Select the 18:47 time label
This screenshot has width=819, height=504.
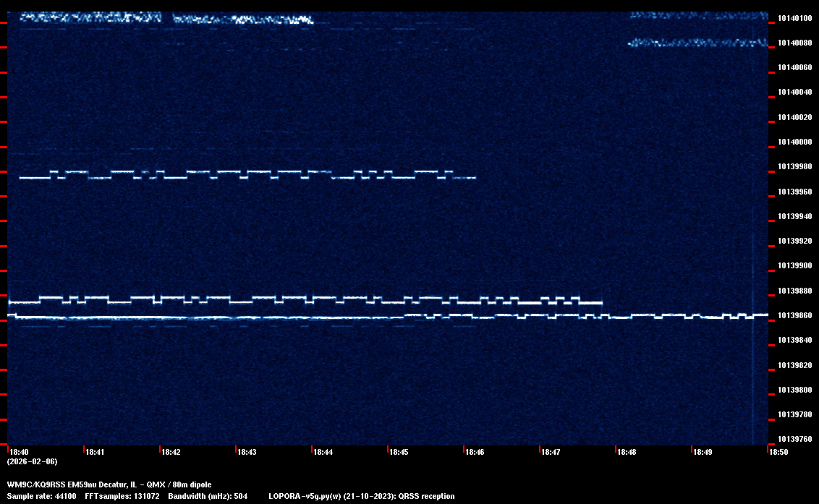tap(551, 452)
